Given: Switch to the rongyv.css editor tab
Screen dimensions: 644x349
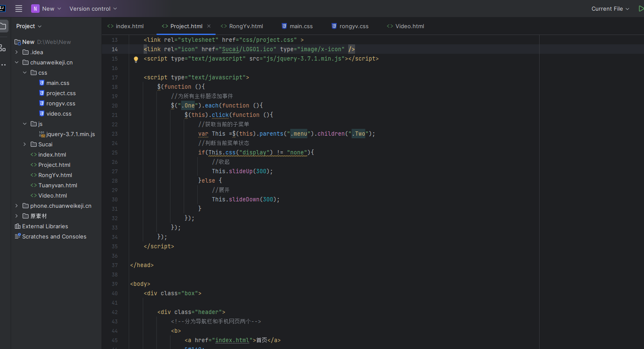Looking at the screenshot, I should [350, 26].
